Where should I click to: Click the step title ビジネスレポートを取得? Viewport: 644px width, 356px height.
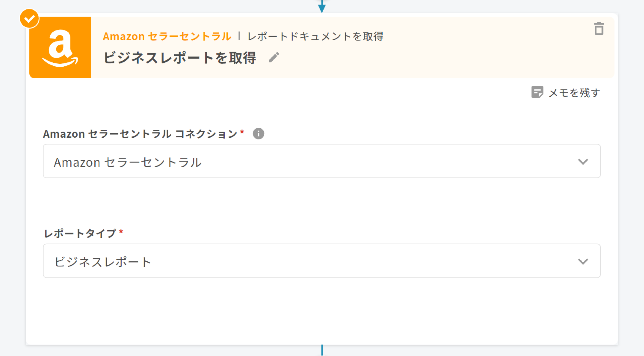point(180,58)
